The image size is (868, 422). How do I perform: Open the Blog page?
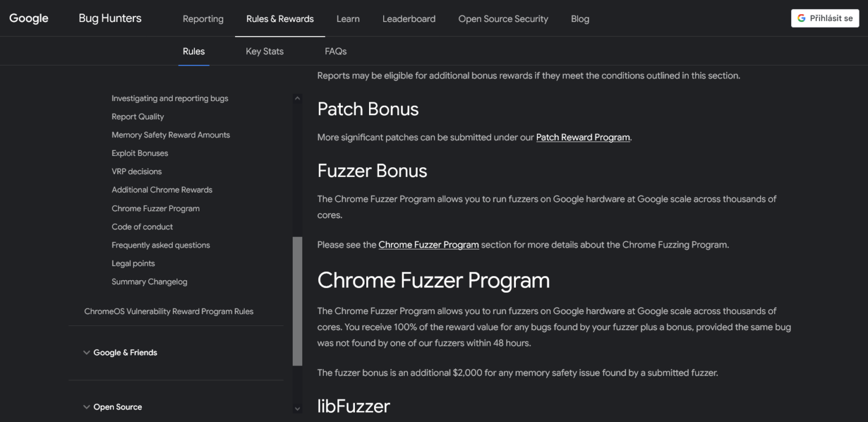(x=580, y=19)
